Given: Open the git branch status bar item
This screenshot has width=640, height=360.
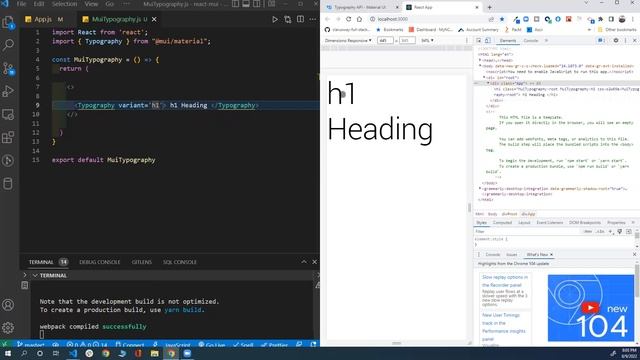Looking at the screenshot, I should 31,345.
